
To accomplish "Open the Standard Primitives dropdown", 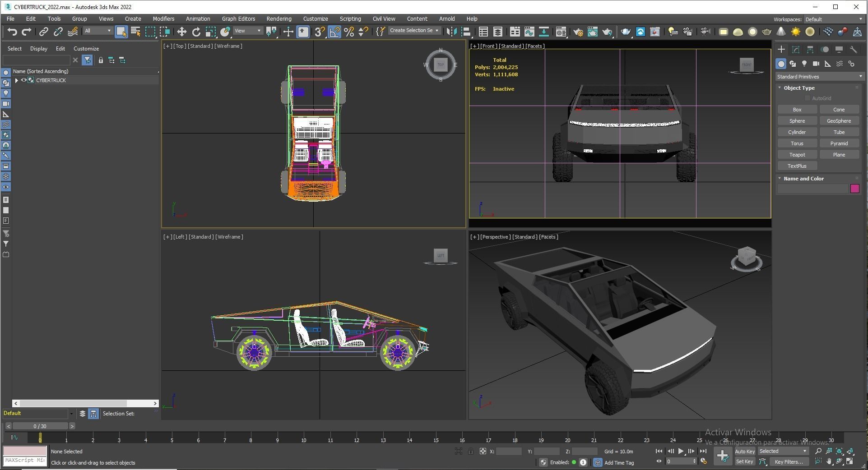I will click(x=819, y=77).
